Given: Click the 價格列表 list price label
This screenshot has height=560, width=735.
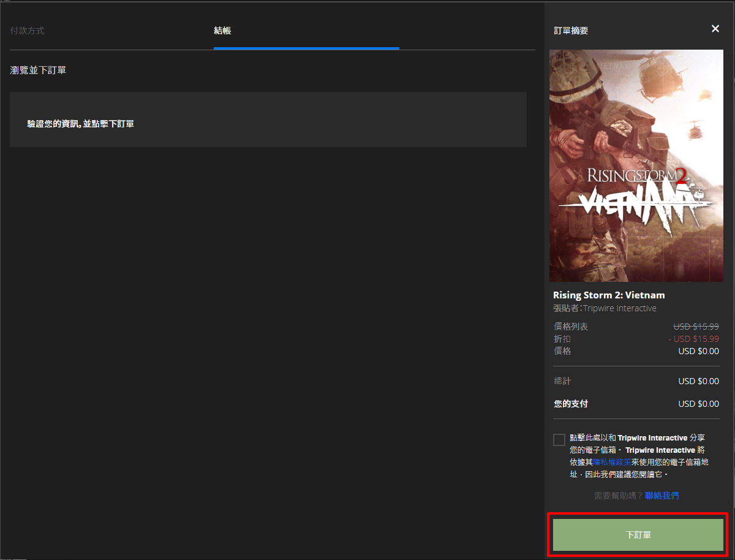Looking at the screenshot, I should point(571,327).
